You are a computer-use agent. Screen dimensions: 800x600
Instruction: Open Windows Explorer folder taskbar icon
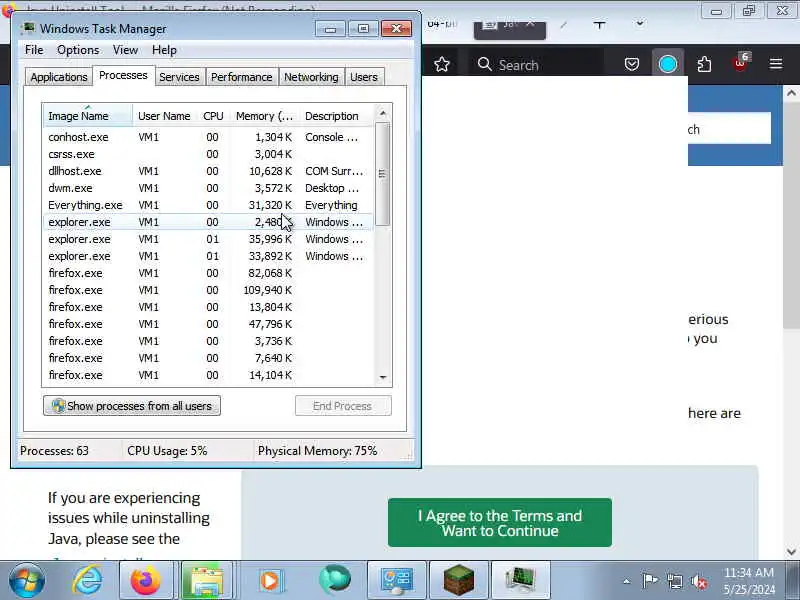[x=206, y=580]
